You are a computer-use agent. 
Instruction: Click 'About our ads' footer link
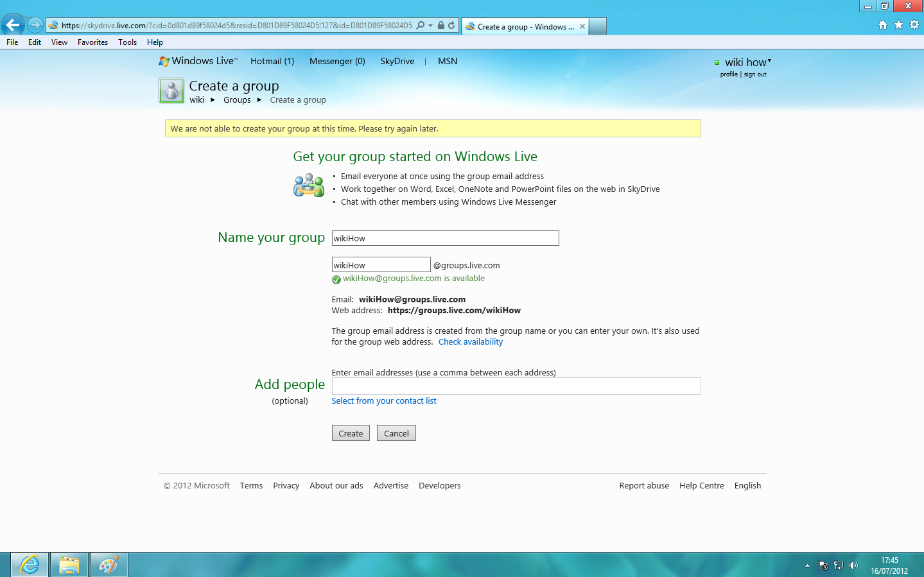[336, 485]
